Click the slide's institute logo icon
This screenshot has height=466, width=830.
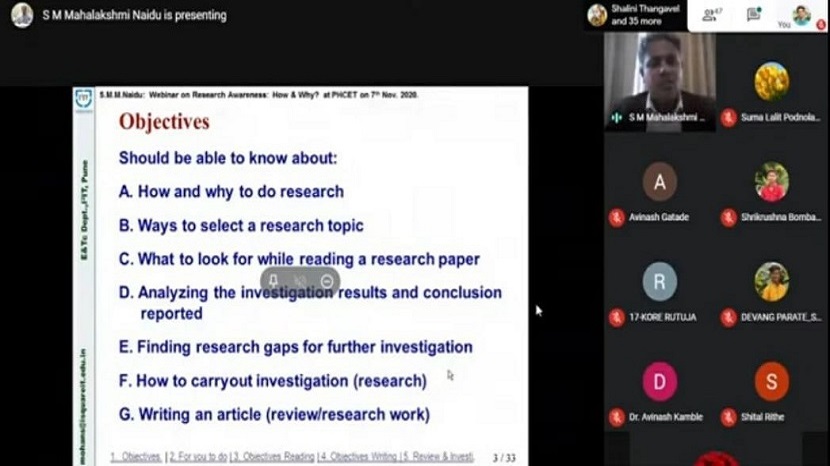84,99
